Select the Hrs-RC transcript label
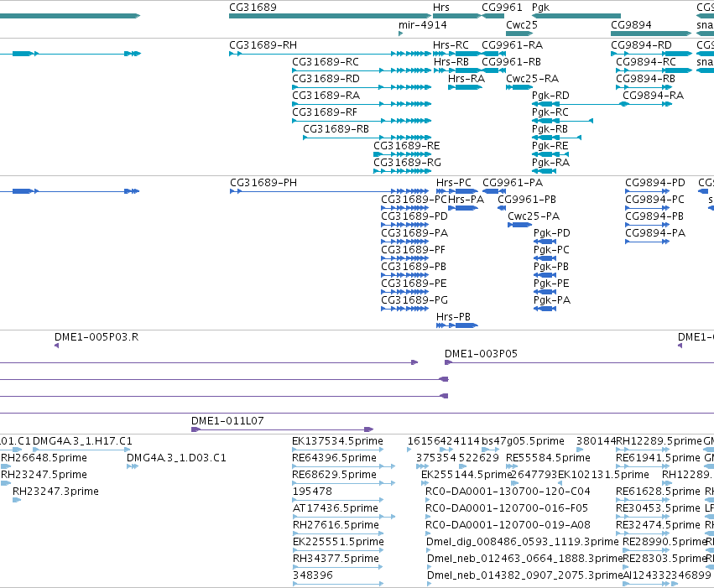The height and width of the screenshot is (588, 714). [x=451, y=45]
